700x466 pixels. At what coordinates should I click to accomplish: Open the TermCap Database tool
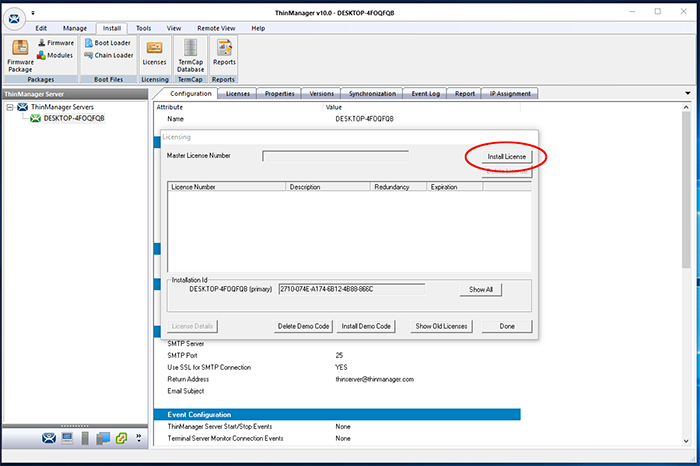(191, 56)
